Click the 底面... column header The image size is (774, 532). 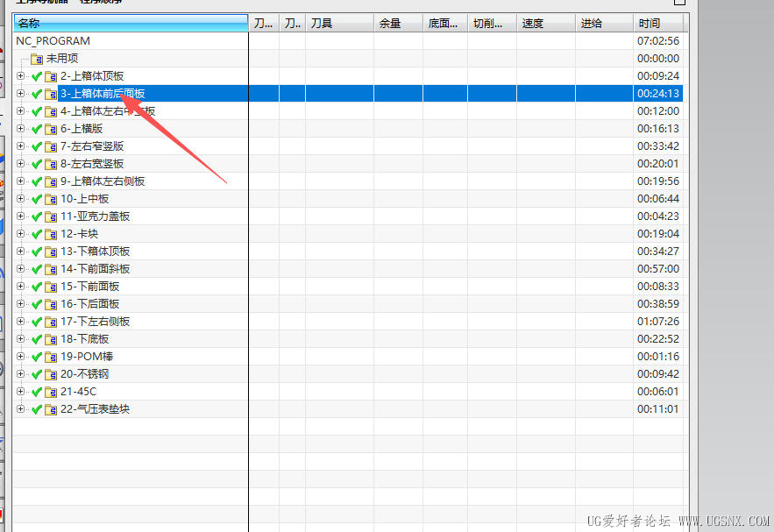tap(445, 23)
